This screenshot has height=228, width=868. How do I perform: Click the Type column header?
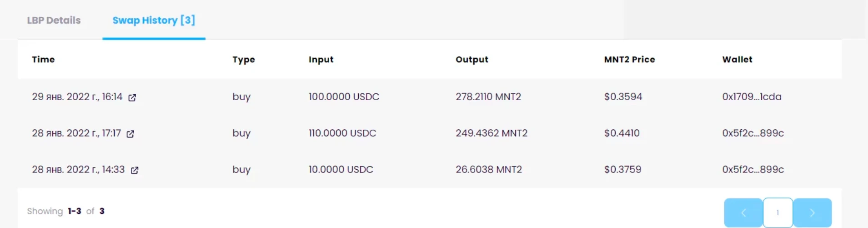pos(244,60)
